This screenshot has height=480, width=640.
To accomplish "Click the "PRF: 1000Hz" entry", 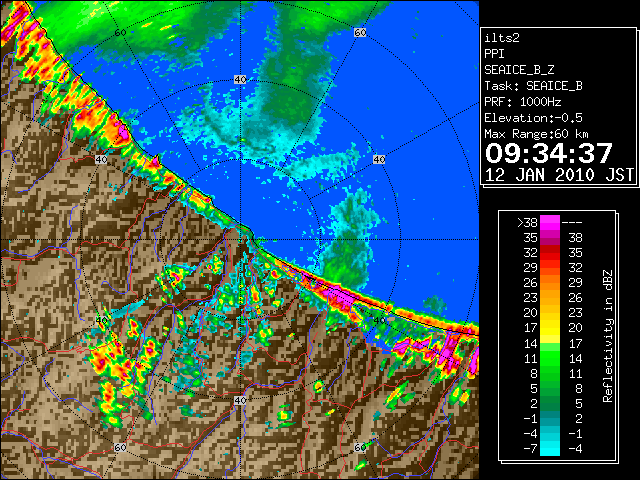I will click(x=523, y=102).
